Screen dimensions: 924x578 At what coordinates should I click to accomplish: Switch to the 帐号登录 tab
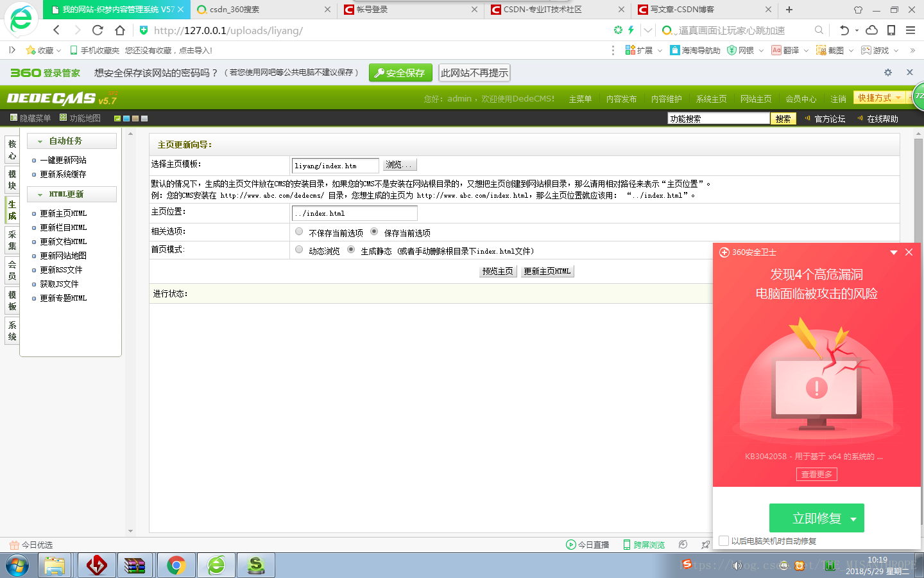[x=411, y=10]
